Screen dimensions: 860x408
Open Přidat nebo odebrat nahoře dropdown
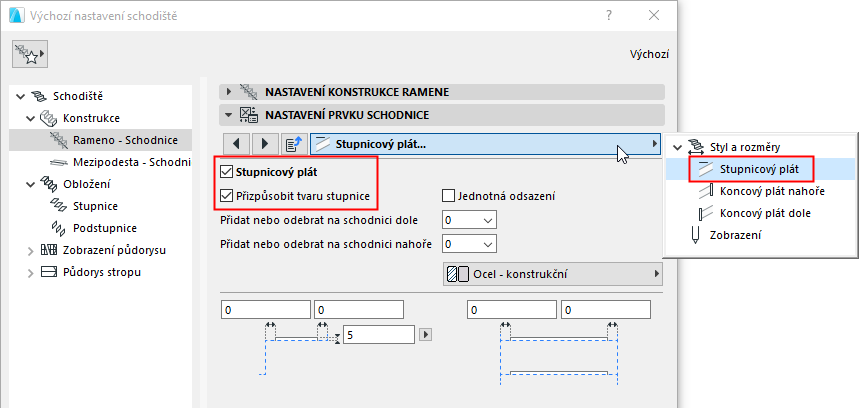(469, 243)
